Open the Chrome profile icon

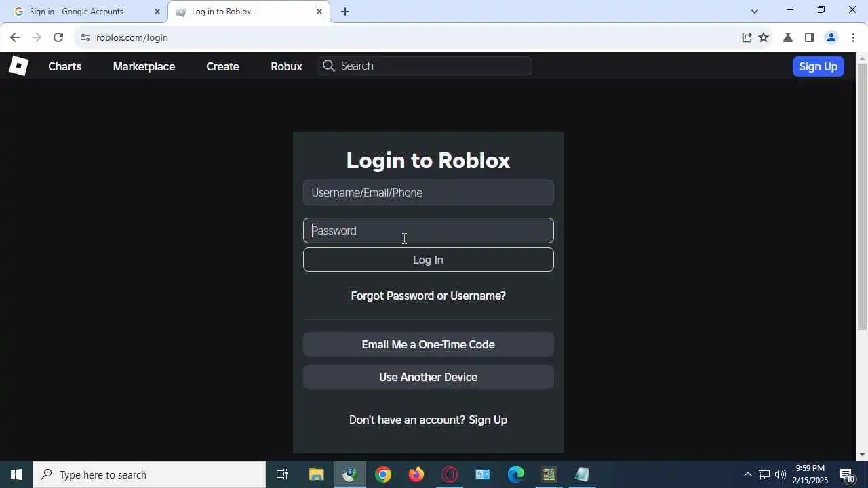coord(831,37)
